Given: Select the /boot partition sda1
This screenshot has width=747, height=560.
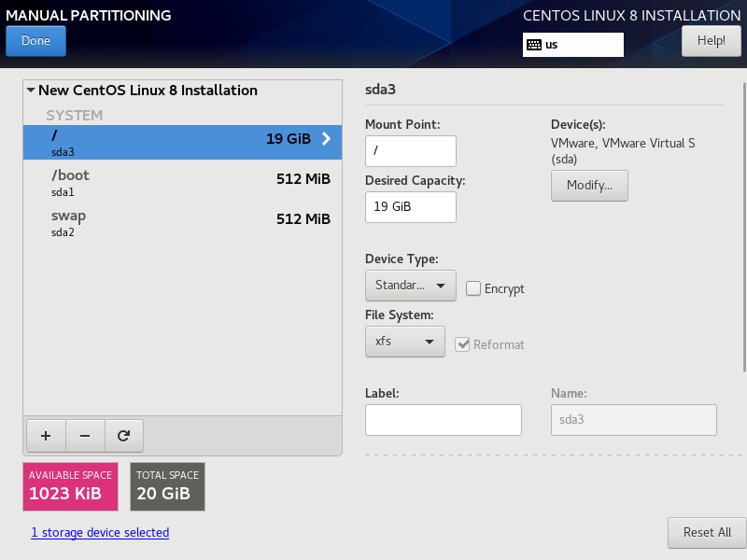Looking at the screenshot, I should click(182, 182).
